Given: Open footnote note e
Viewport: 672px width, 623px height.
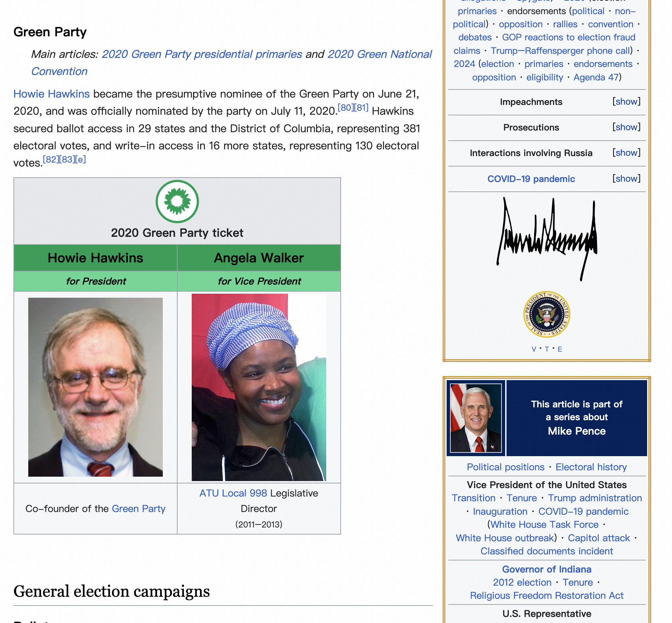Looking at the screenshot, I should click(x=80, y=159).
